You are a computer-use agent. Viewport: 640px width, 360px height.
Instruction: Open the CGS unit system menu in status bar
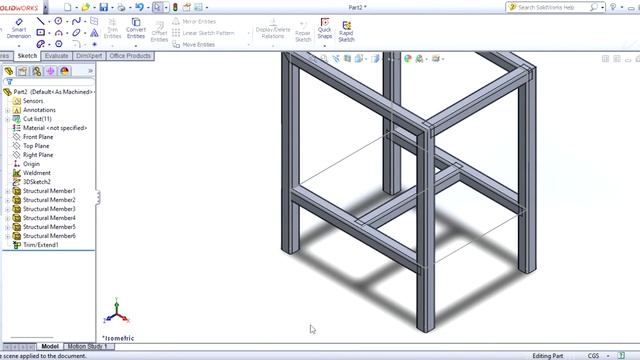(x=598, y=356)
